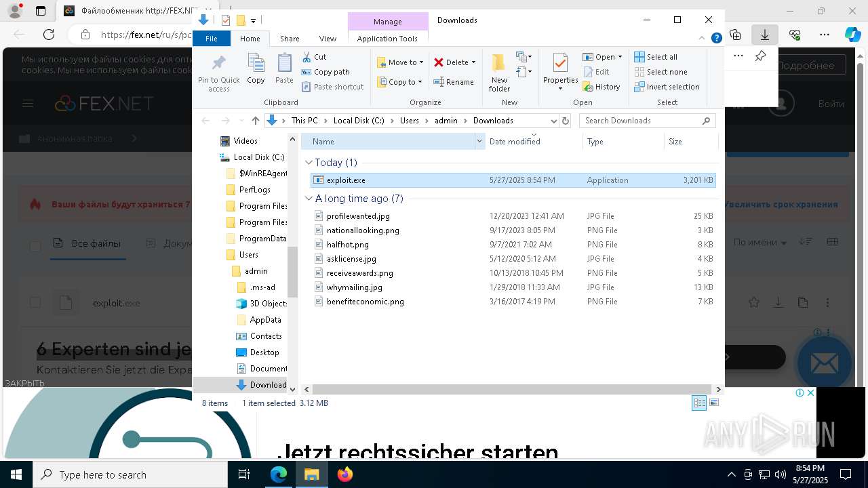Select benefiteconomic.png file

513,302
